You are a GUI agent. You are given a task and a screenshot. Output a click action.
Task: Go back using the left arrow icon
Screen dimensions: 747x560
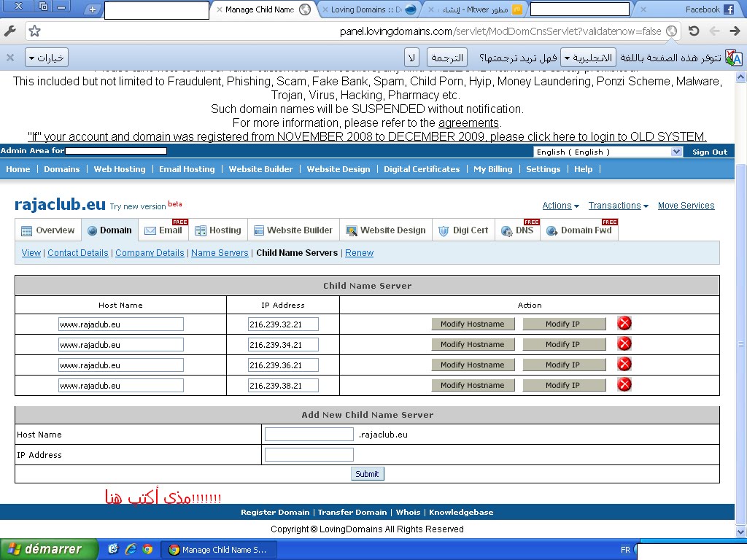click(x=714, y=31)
